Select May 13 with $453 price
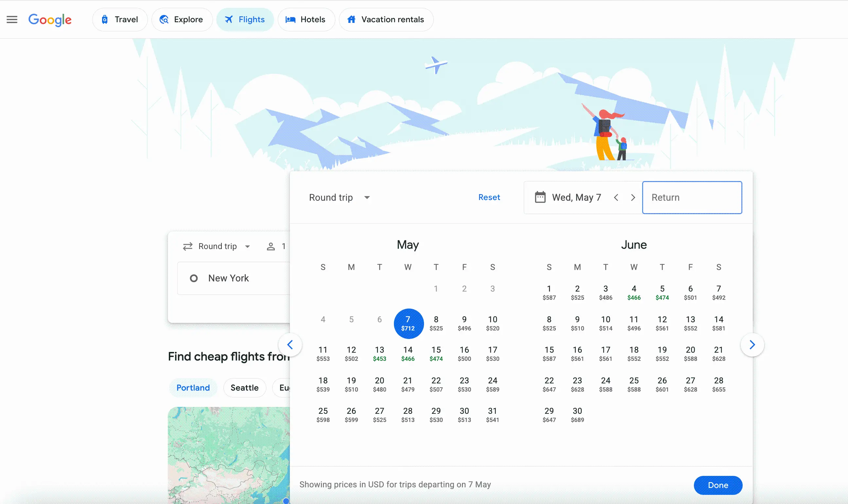This screenshot has height=504, width=848. pyautogui.click(x=379, y=354)
